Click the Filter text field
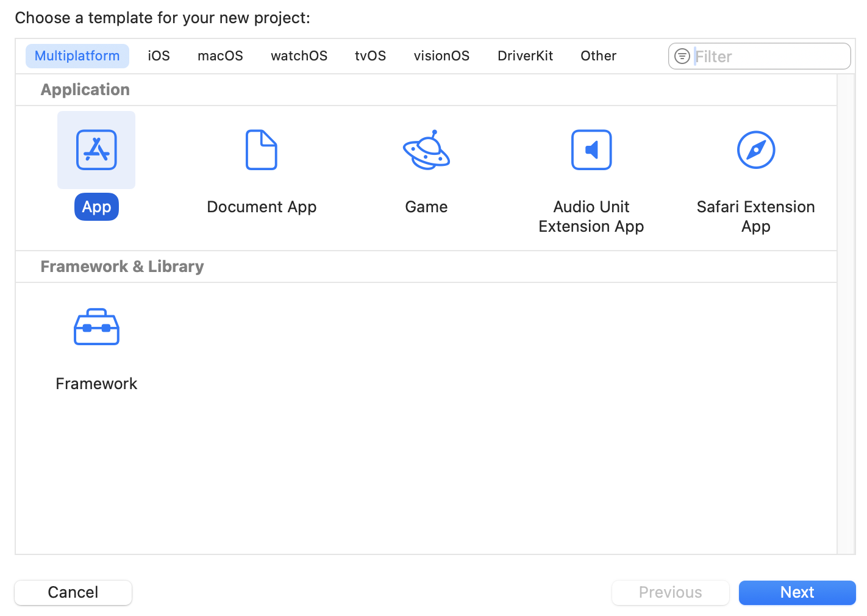This screenshot has width=867, height=616. (x=769, y=56)
